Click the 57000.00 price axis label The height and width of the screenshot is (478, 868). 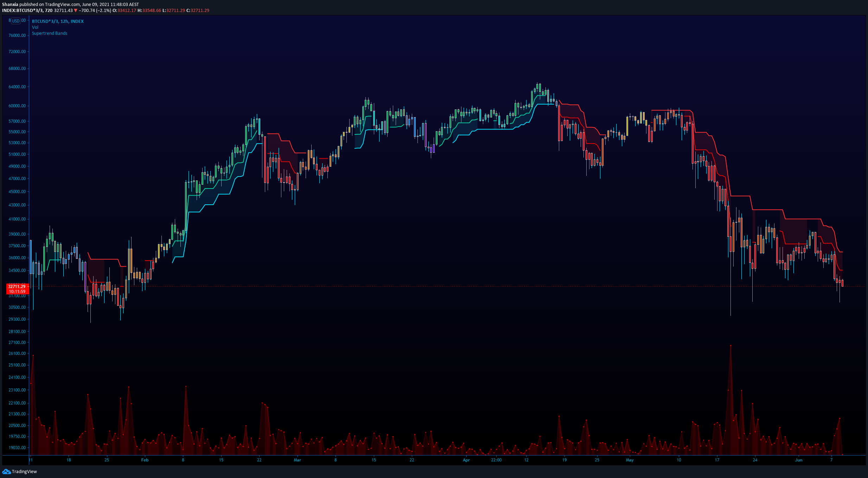(x=17, y=121)
